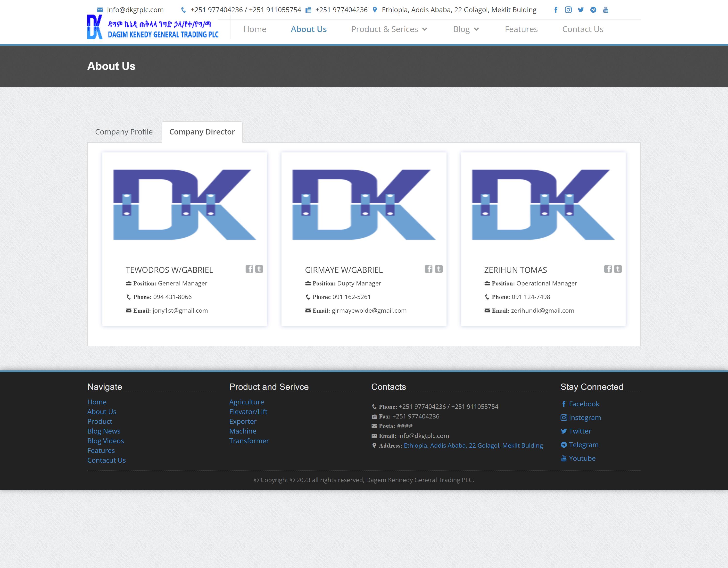Click Zerihun Tomas's Facebook icon
Screen dimensions: 728x568
point(608,269)
